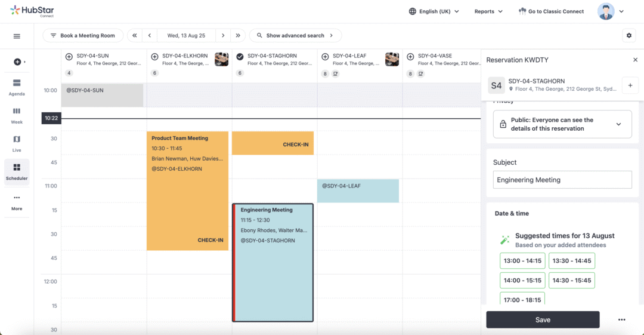Add SDY-04-ELKHORN room with plus icon
This screenshot has height=335, width=644.
[x=155, y=57]
